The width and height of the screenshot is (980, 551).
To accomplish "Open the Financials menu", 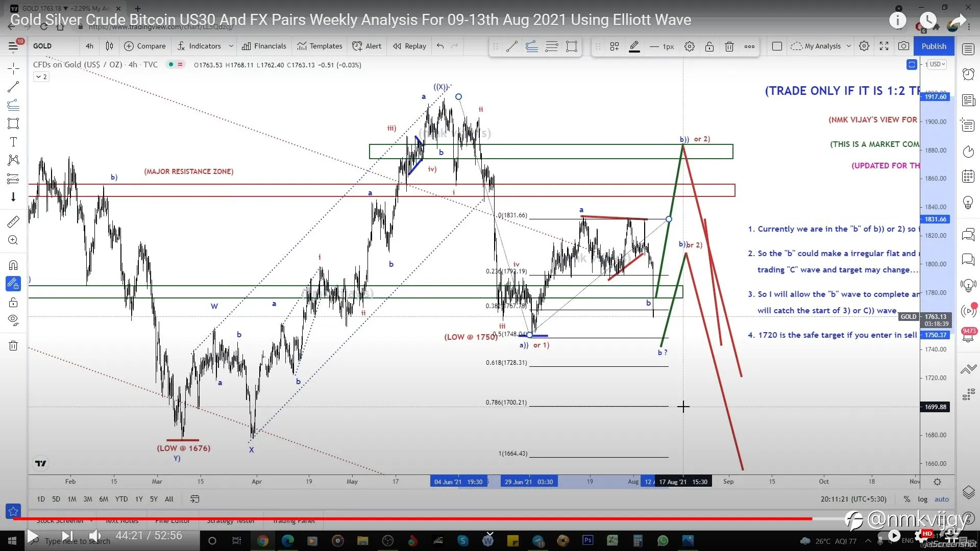I will click(x=264, y=46).
